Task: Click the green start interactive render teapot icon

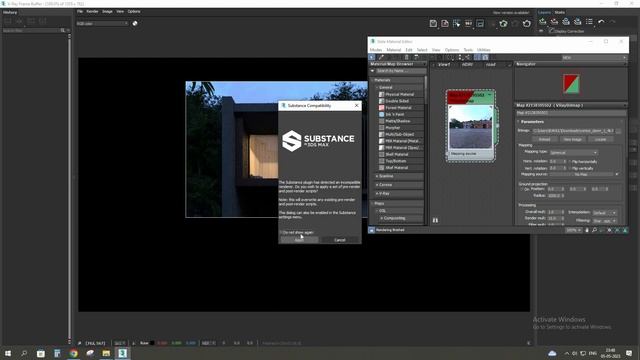Action: pos(503,24)
